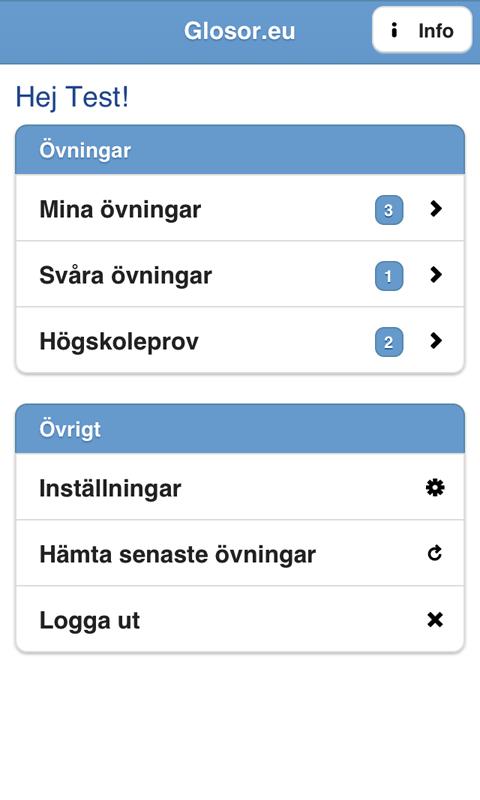
Task: Click the badge showing 1 on Svåra övningar
Action: pos(389,276)
